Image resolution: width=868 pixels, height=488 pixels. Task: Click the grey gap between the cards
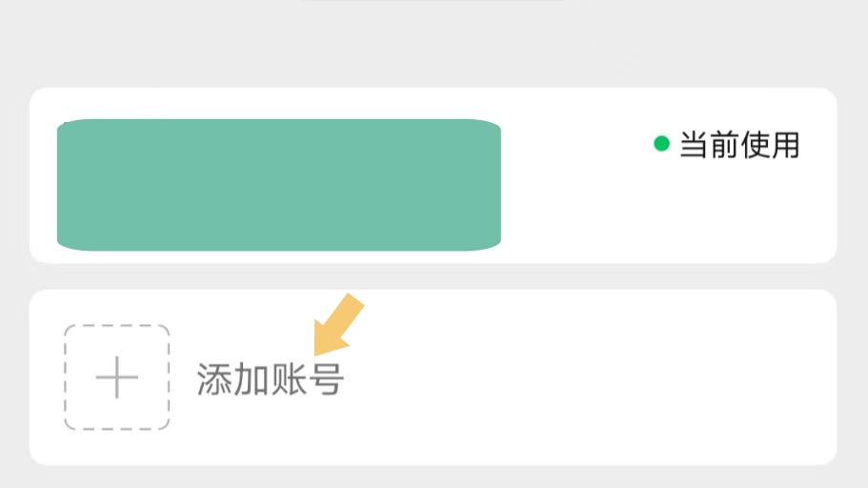(x=433, y=276)
